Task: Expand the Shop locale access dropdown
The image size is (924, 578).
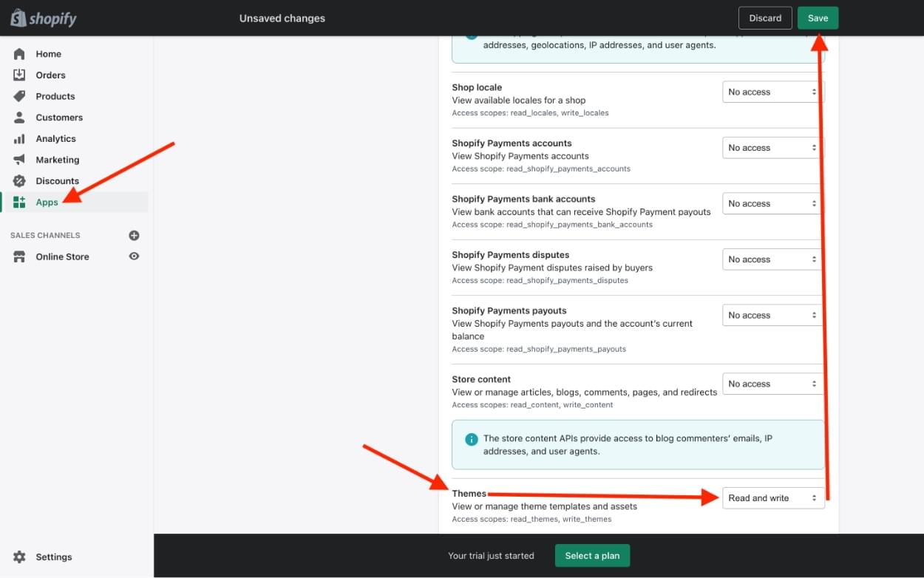Action: tap(771, 92)
